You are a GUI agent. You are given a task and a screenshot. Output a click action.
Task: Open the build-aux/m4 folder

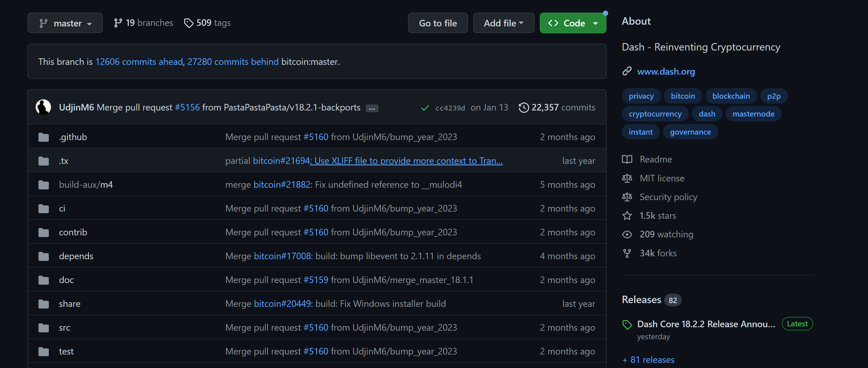(86, 185)
